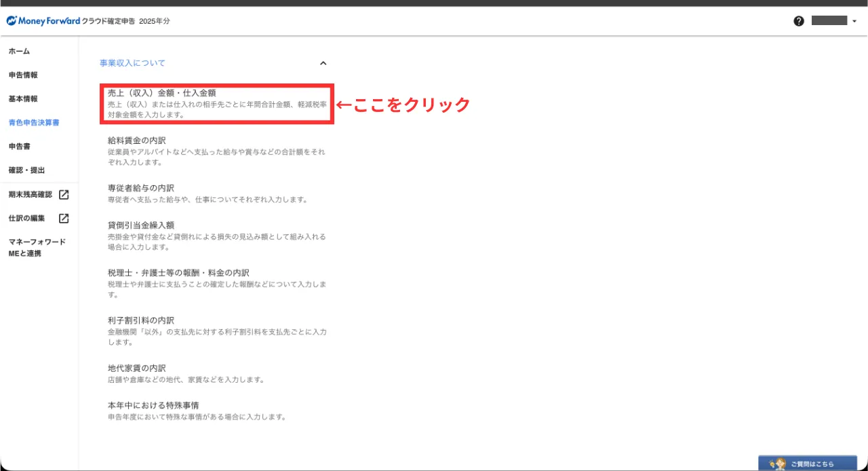Open 地代家賃の内訳 entry
The width and height of the screenshot is (868, 471).
137,368
